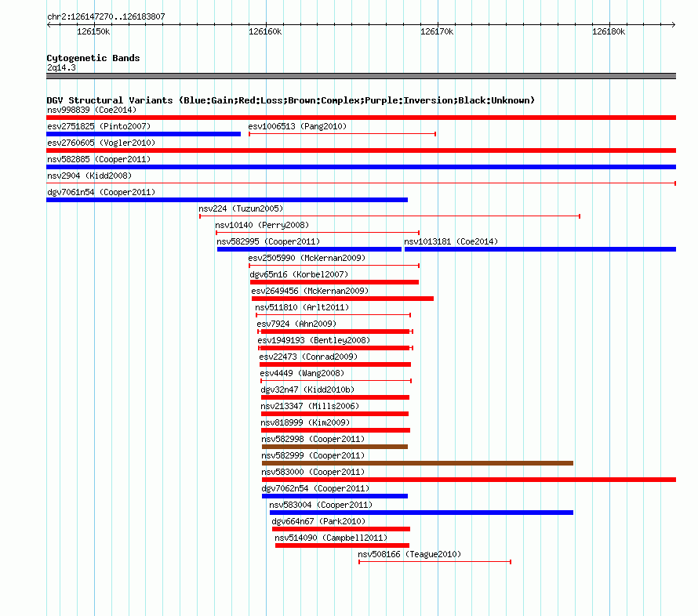Click the esv22473 (Conrad2009) red bar

(335, 364)
